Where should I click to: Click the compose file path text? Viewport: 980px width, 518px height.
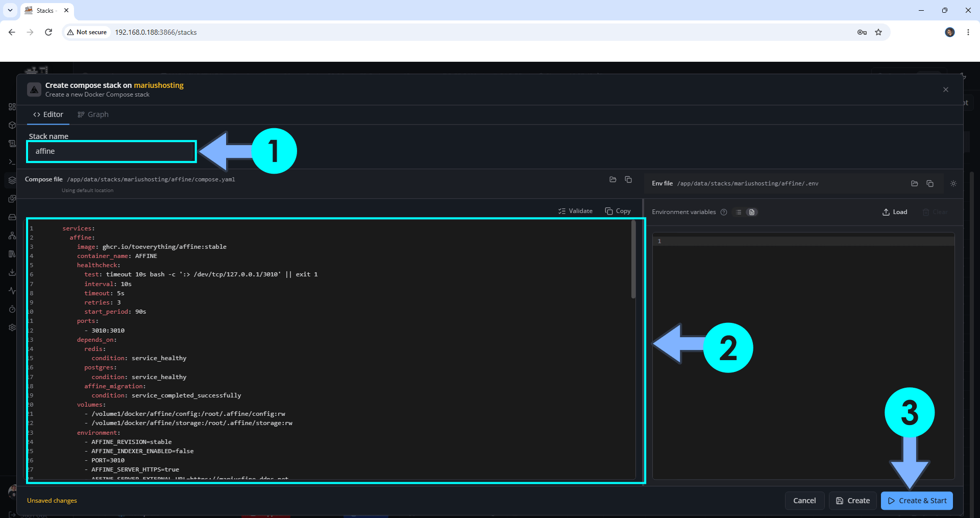tap(151, 179)
